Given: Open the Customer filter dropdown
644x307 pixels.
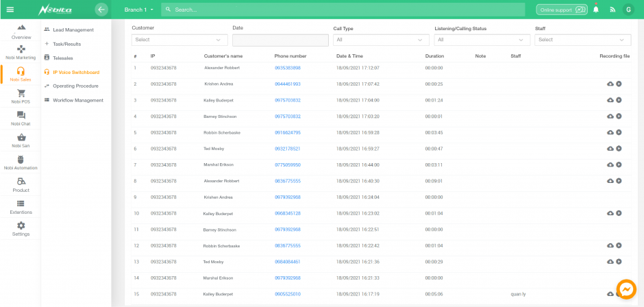Looking at the screenshot, I should (179, 40).
